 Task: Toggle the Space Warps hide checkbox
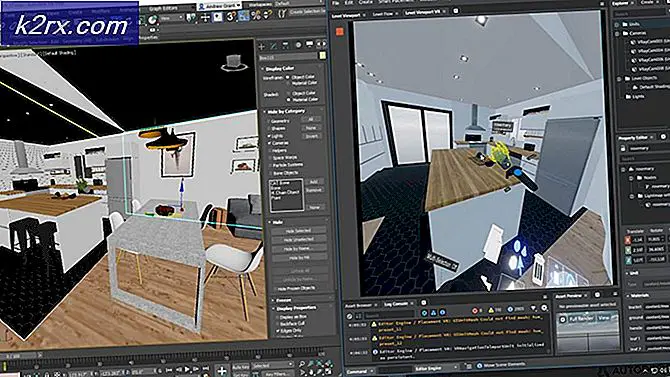coord(269,158)
